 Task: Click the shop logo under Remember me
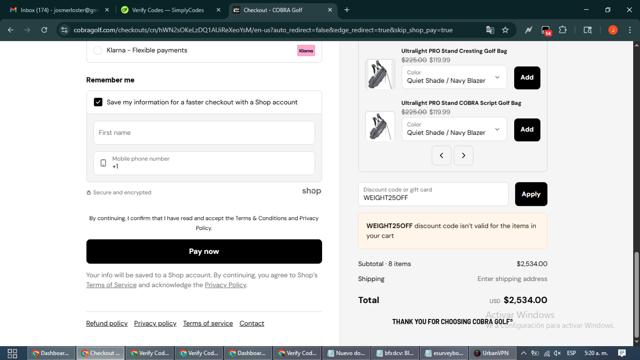pyautogui.click(x=311, y=191)
